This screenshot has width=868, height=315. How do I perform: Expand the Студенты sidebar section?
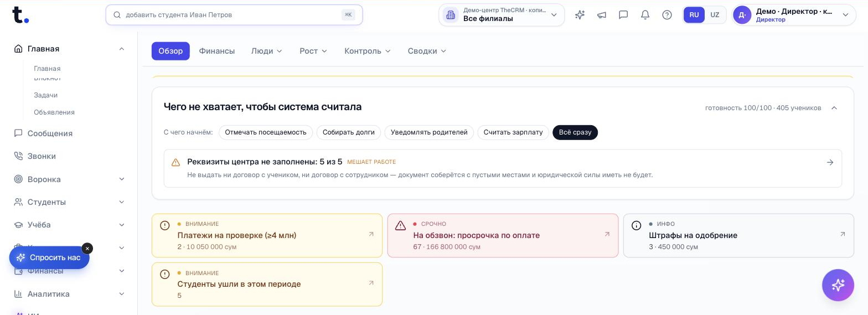coord(122,202)
